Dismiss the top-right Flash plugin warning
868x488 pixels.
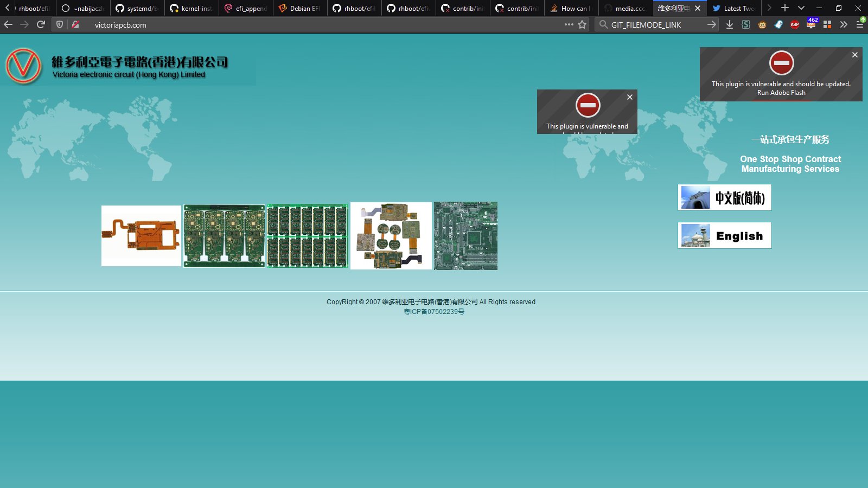click(x=854, y=55)
